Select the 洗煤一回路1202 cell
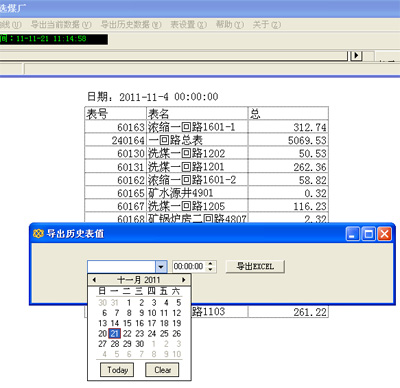Screen dimensions: 400x388 197,153
